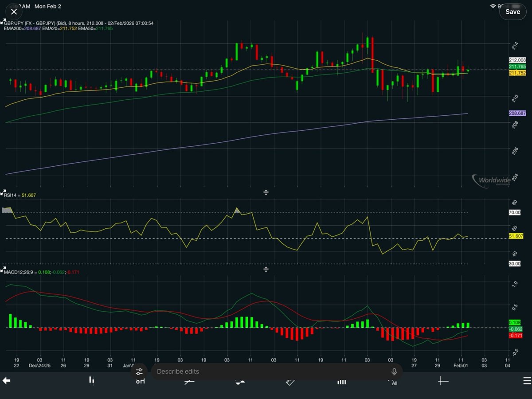Click the red -0.171 MACD signal tag
Screen dimensions: 532x399
coord(515,336)
